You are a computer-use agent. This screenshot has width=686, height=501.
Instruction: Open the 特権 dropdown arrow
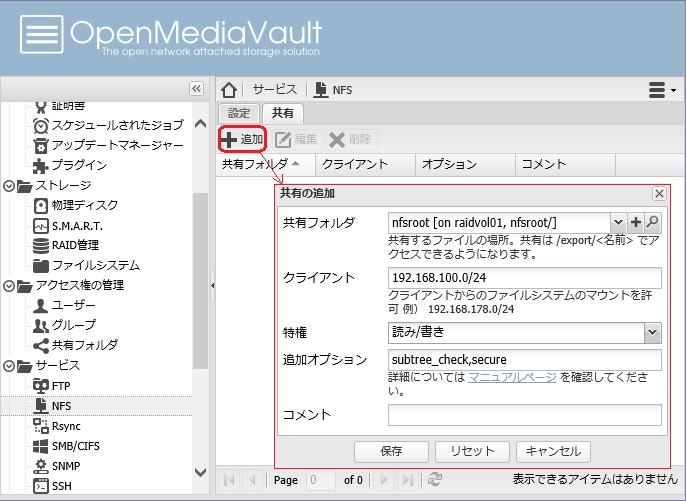[652, 333]
